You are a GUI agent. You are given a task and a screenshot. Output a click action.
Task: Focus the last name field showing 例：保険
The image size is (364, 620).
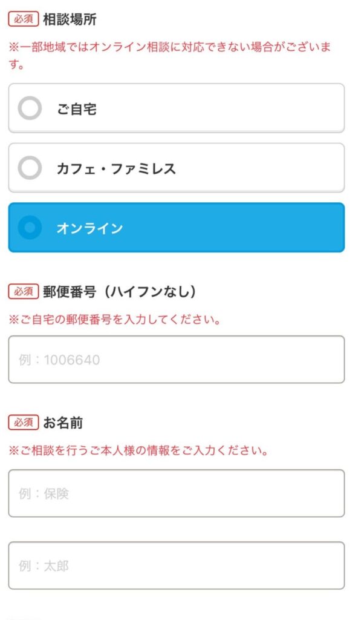coord(176,493)
